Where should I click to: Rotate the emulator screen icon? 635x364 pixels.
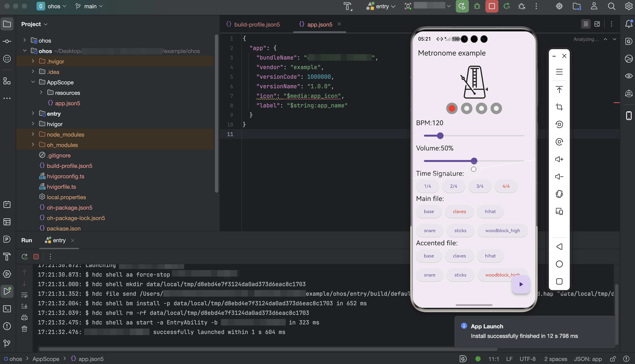tap(559, 194)
